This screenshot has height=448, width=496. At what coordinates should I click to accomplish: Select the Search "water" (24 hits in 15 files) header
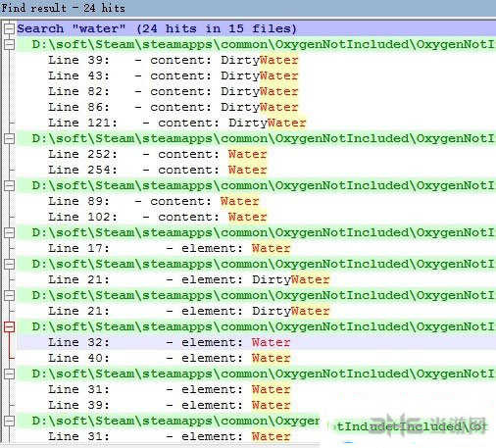click(256, 28)
